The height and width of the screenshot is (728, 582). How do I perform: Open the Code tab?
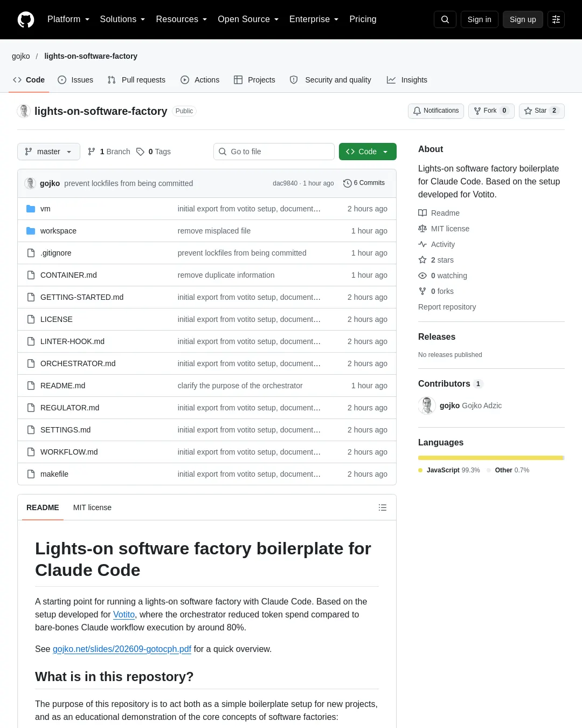pos(29,80)
